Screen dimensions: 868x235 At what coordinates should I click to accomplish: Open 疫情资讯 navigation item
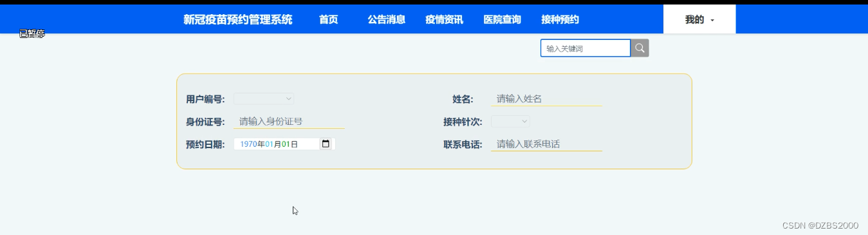pyautogui.click(x=444, y=19)
